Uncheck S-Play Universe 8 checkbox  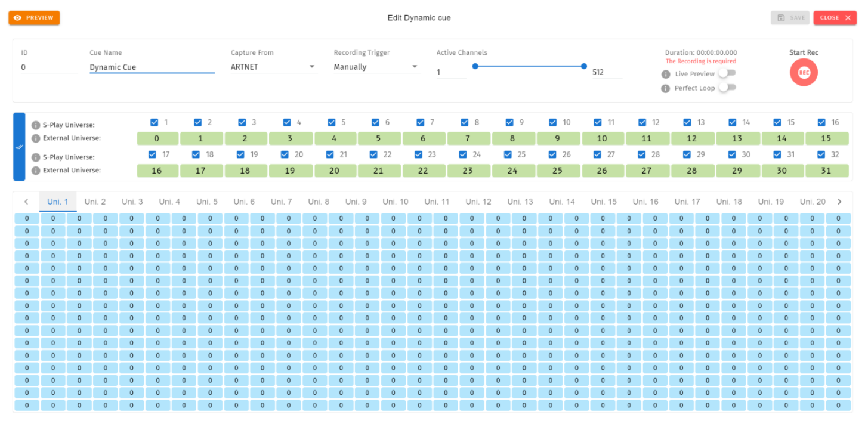465,122
